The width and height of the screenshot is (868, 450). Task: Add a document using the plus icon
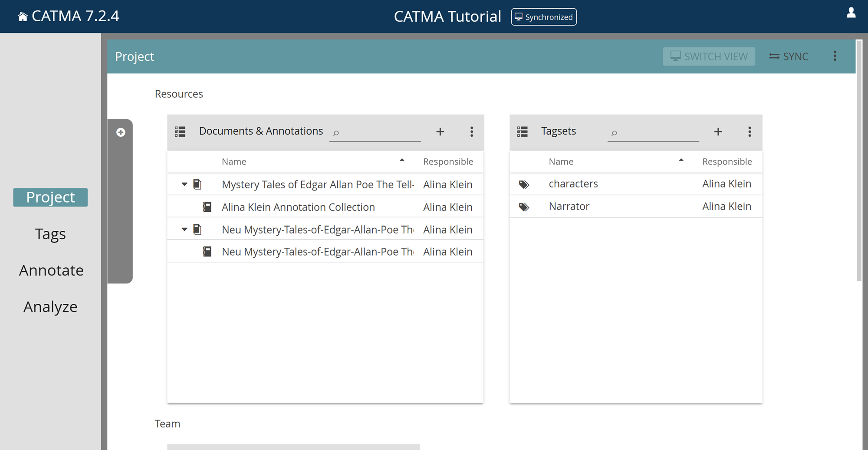tap(440, 131)
